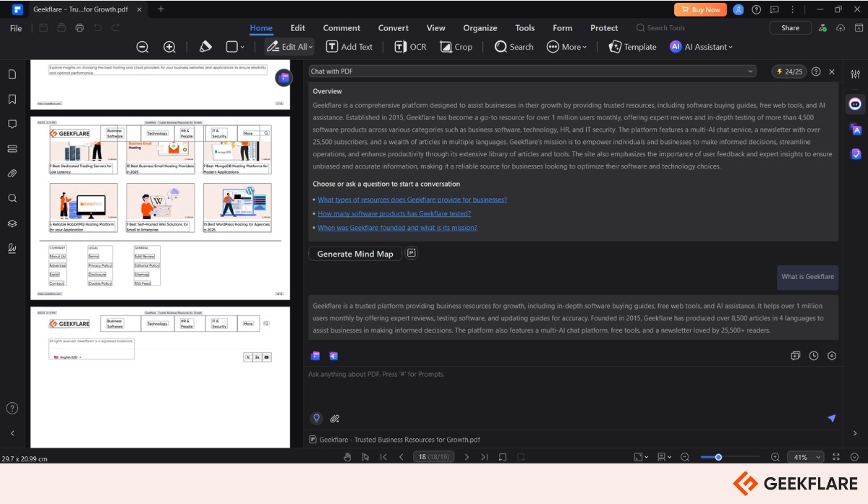Screen dimensions: 868x504
Task: Click the Buy Now button
Action: coord(700,9)
